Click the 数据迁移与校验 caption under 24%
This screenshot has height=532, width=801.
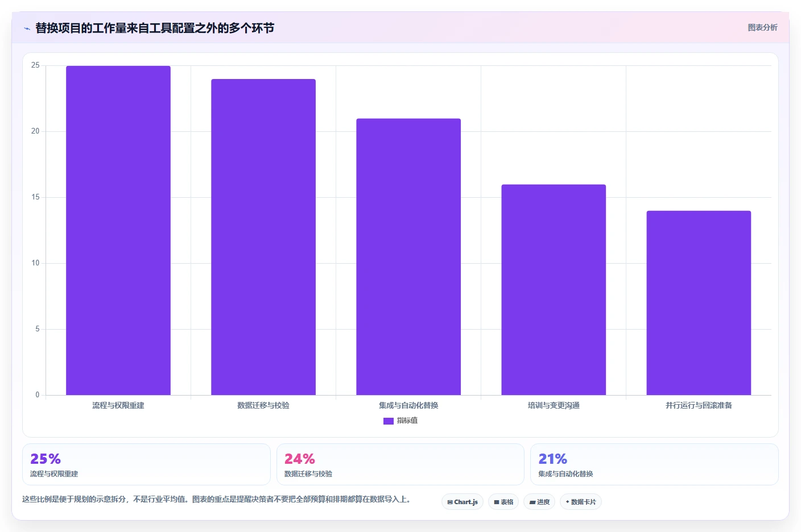(308, 474)
